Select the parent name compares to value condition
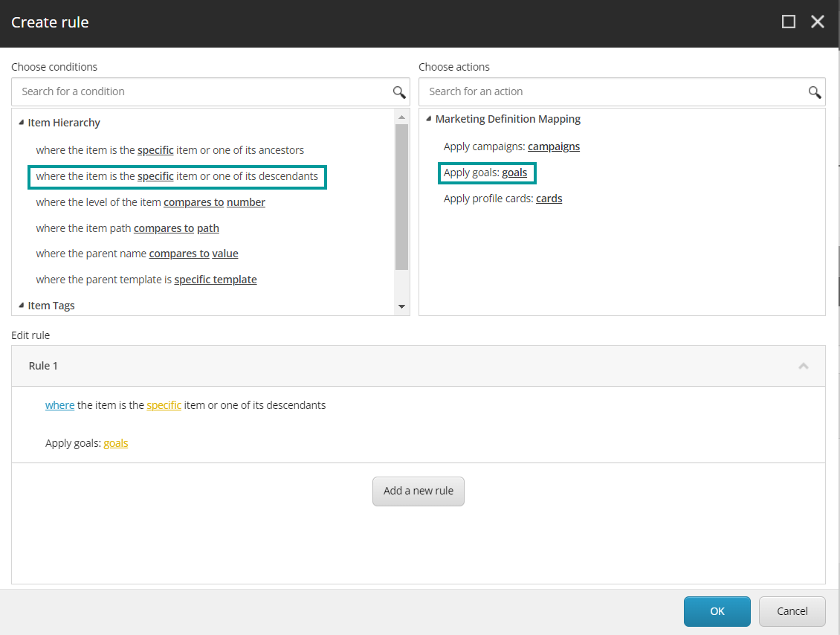The height and width of the screenshot is (635, 840). (x=137, y=254)
